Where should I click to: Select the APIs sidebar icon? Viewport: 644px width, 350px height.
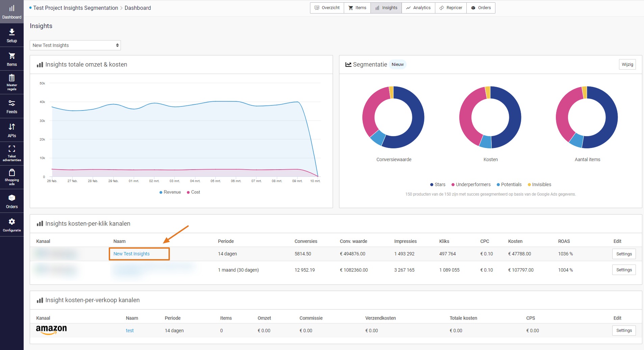(x=11, y=130)
